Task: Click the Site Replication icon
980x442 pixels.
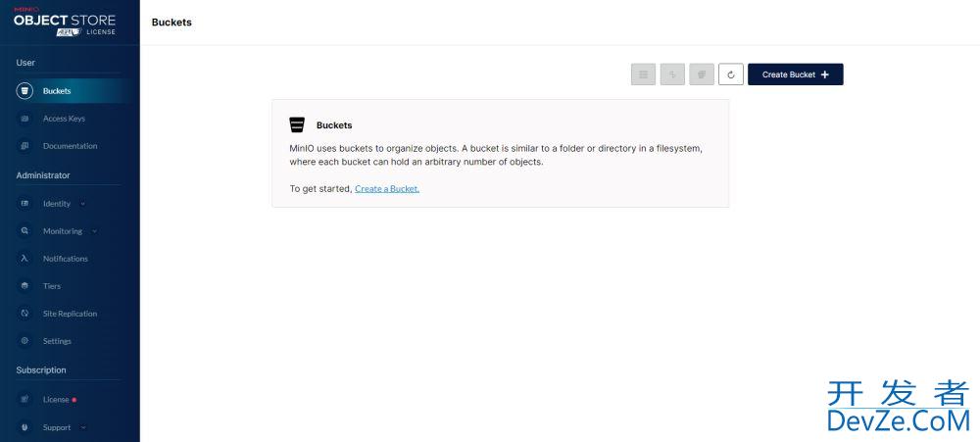Action: tap(24, 314)
